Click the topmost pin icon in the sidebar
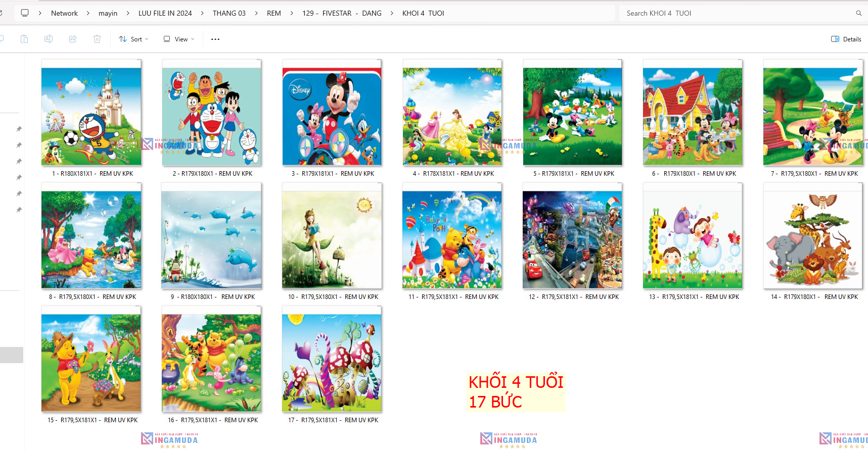868x452 pixels. pyautogui.click(x=19, y=129)
